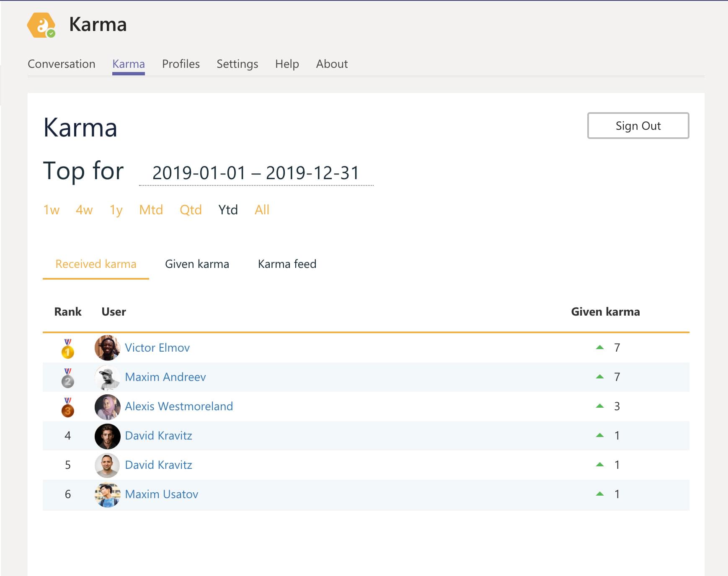This screenshot has width=728, height=576.
Task: Switch to the Conversation tab
Action: (x=61, y=64)
